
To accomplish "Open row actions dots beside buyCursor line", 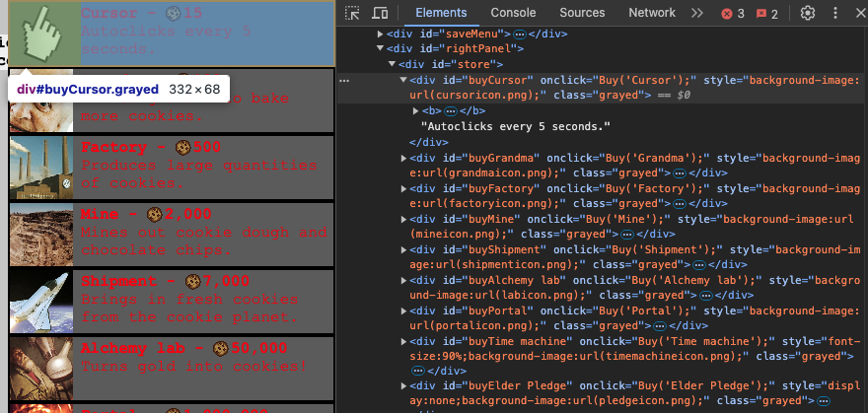I will click(x=344, y=81).
